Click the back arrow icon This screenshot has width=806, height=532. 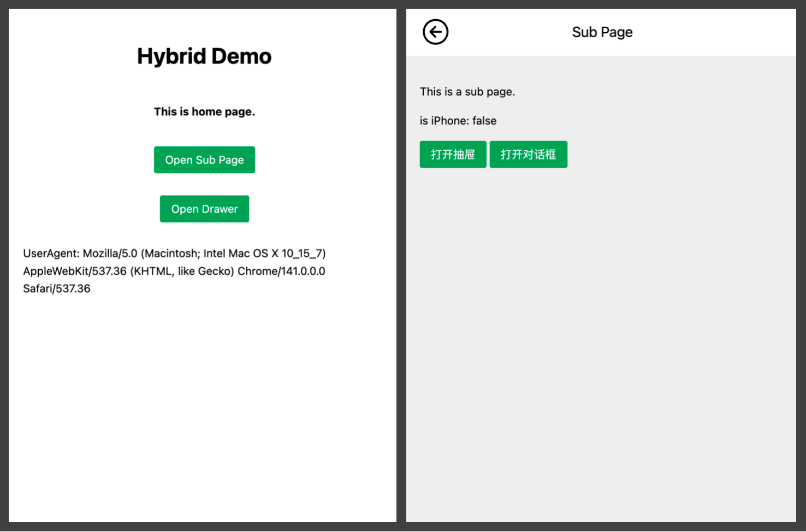435,32
